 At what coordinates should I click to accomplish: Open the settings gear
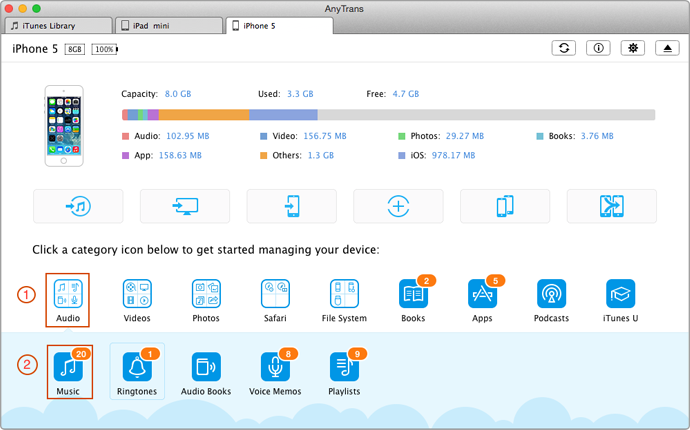(633, 48)
